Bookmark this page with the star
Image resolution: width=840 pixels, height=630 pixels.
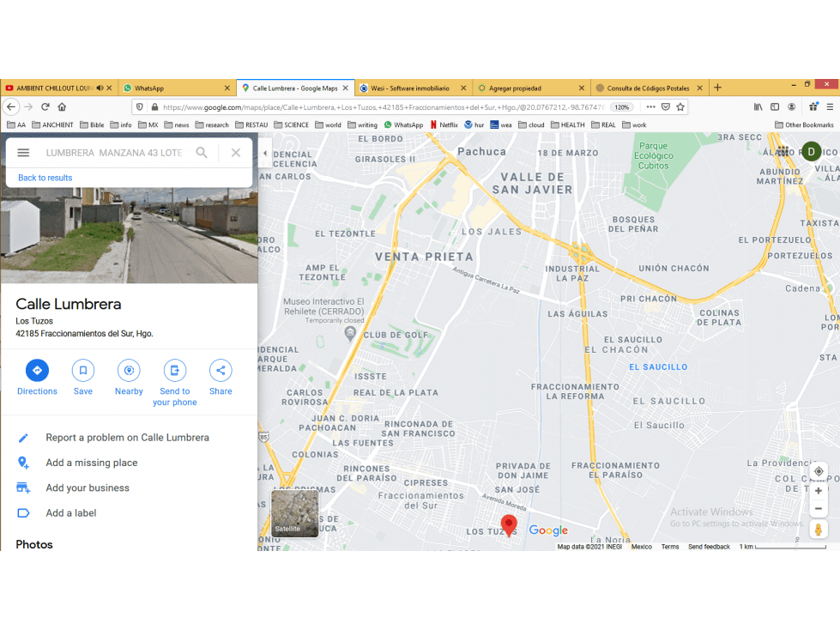point(680,106)
